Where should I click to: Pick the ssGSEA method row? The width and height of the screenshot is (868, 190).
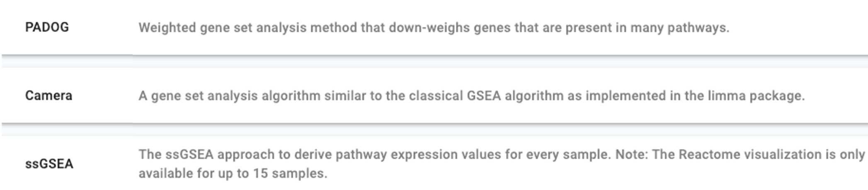[49, 164]
